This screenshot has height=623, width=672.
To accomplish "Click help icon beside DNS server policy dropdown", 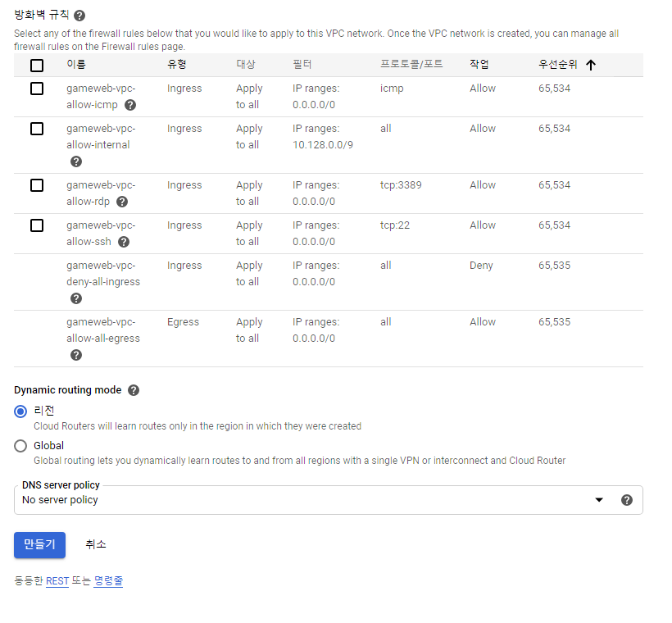I will [627, 500].
